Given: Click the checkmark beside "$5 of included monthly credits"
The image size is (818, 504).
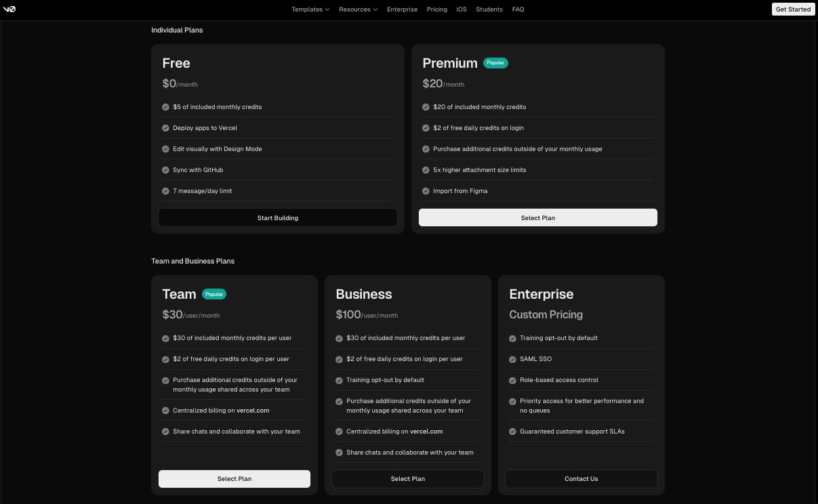Looking at the screenshot, I should pos(165,106).
